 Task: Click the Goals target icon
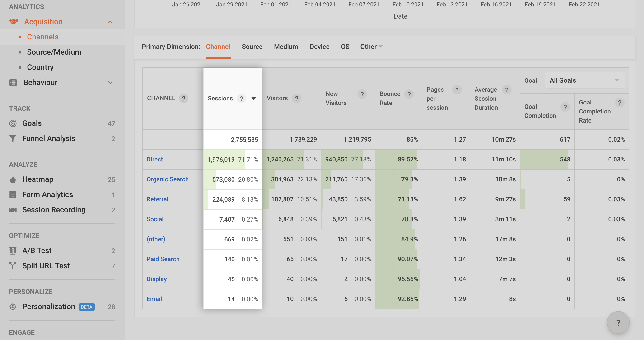tap(13, 123)
